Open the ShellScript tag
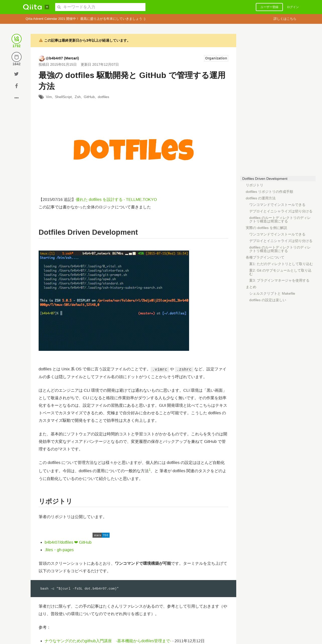Image resolution: width=322 pixels, height=644 pixels. click(63, 97)
